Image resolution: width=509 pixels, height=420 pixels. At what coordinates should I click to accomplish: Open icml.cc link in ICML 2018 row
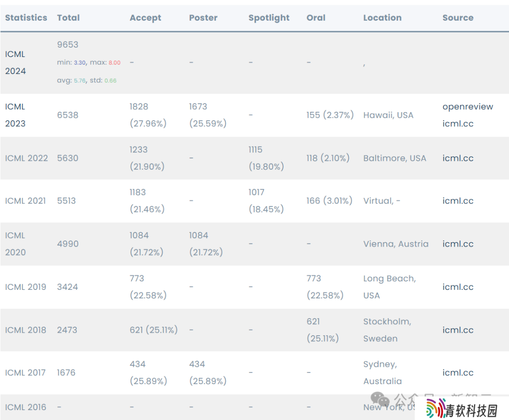coord(458,330)
